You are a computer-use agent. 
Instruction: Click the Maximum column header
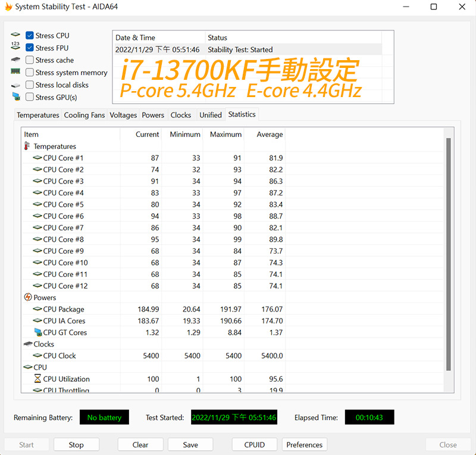[x=223, y=135]
